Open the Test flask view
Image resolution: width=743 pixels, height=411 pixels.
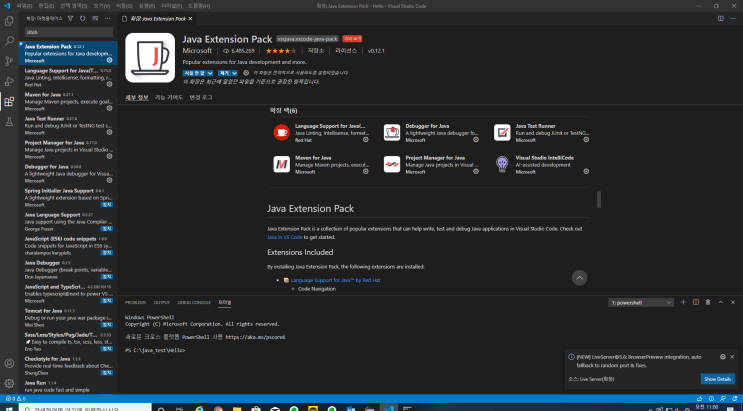(x=9, y=122)
